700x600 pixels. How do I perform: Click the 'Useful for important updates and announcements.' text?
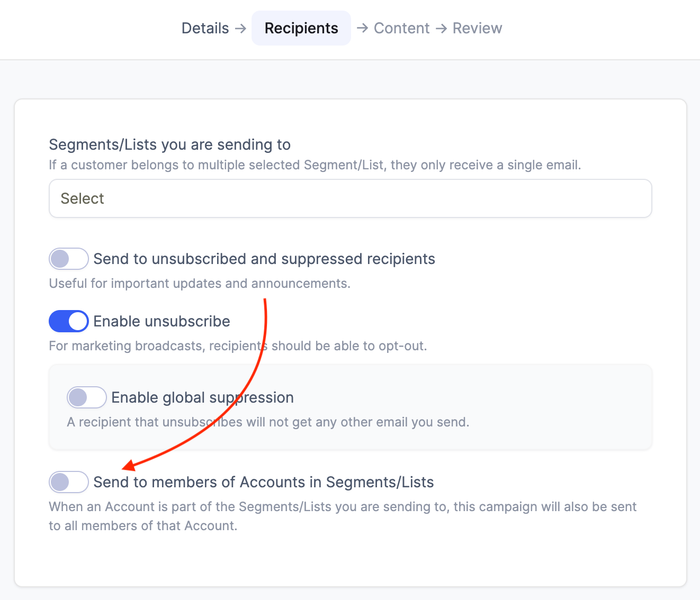point(200,283)
